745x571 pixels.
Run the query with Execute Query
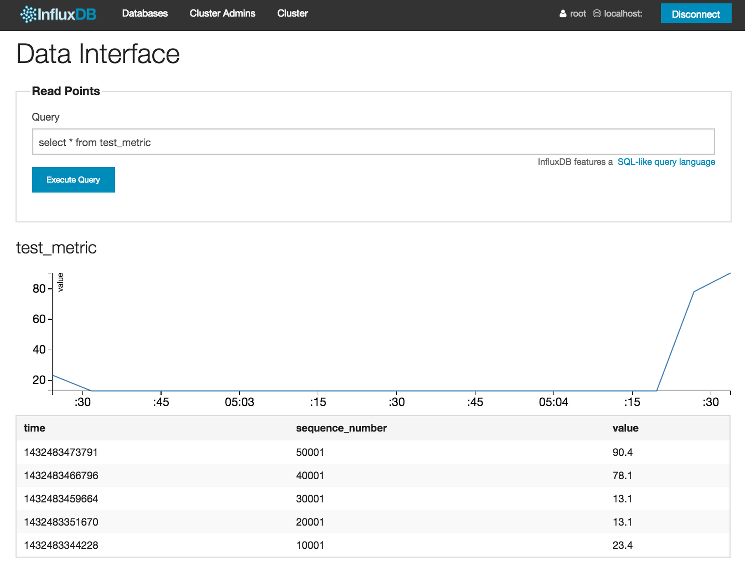point(73,180)
